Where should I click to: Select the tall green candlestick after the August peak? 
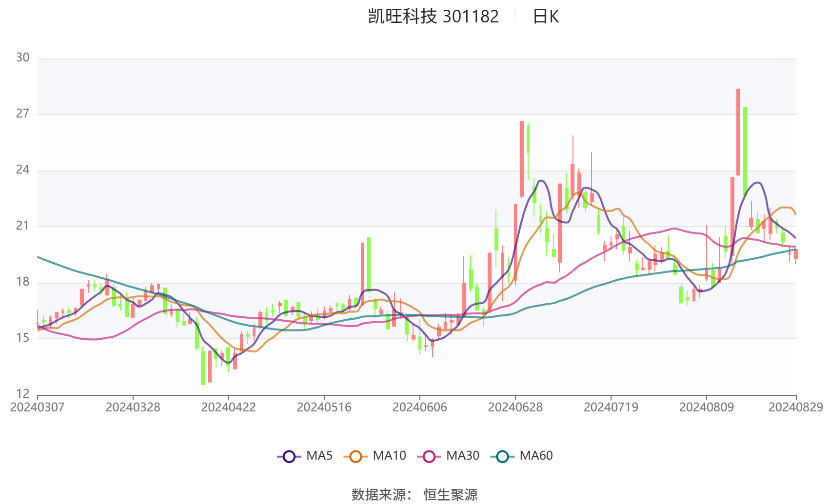pyautogui.click(x=745, y=151)
